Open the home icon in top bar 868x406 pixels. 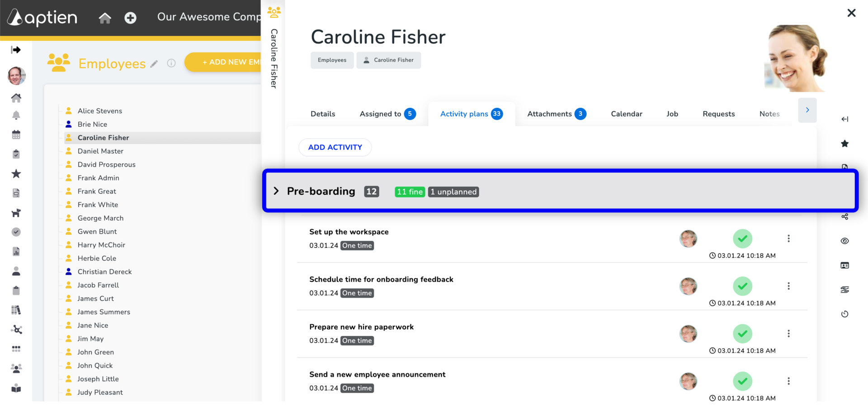point(105,18)
